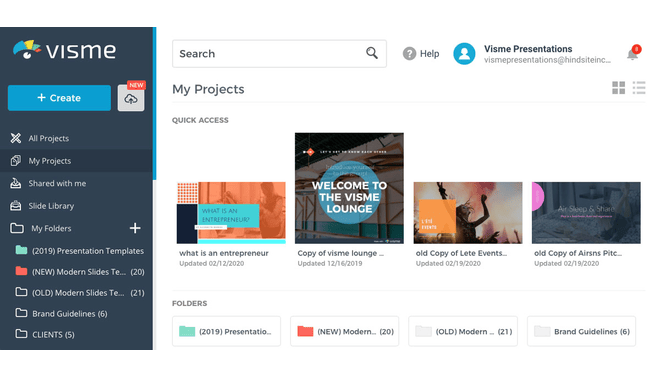This screenshot has height=377, width=660.
Task: Open Brand Guidelines (6) folder card
Action: 582,332
